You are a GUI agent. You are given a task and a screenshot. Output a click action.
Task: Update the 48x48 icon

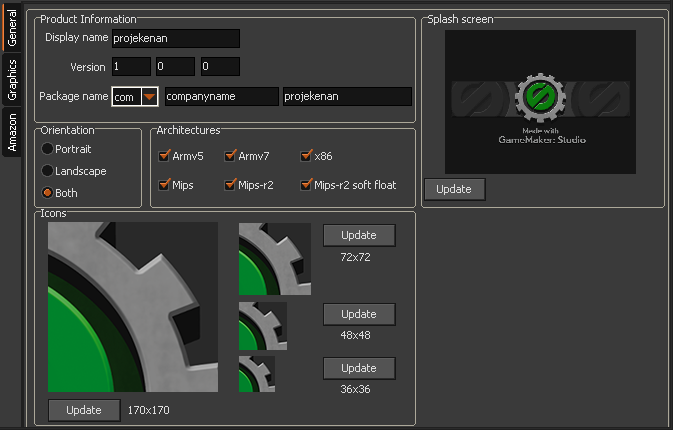[359, 314]
